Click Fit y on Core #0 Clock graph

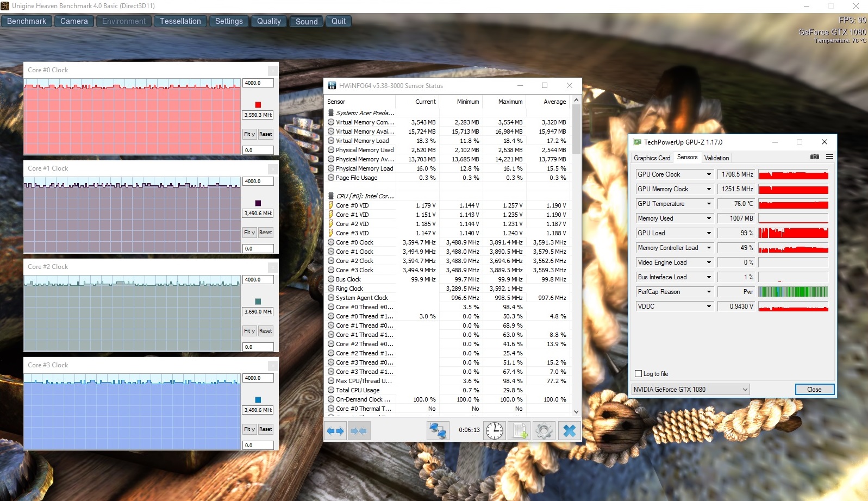tap(249, 134)
